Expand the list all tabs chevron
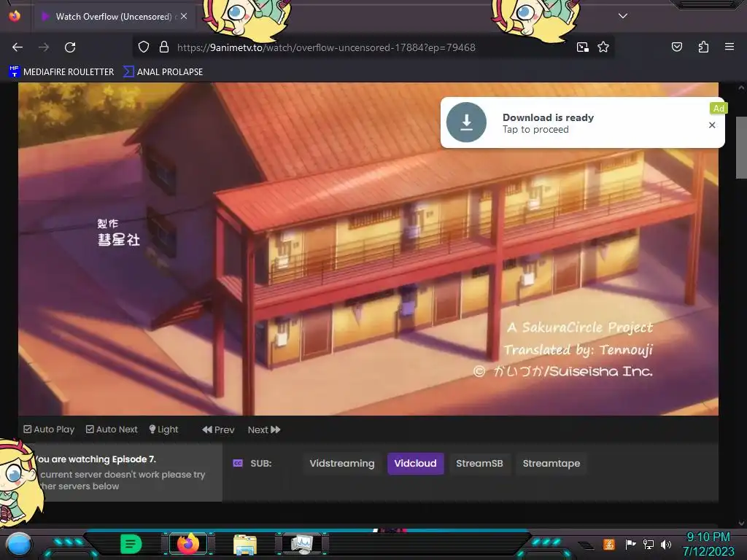This screenshot has width=747, height=560. tap(623, 16)
